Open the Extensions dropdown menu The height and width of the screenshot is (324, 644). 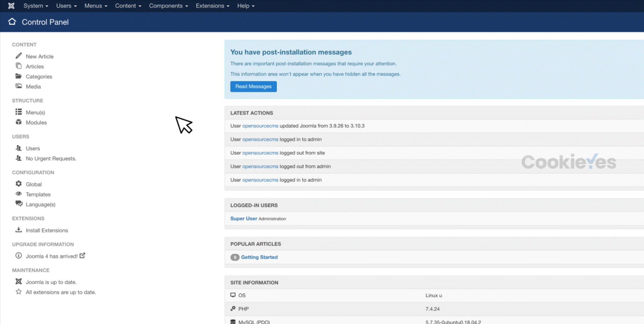tap(213, 6)
